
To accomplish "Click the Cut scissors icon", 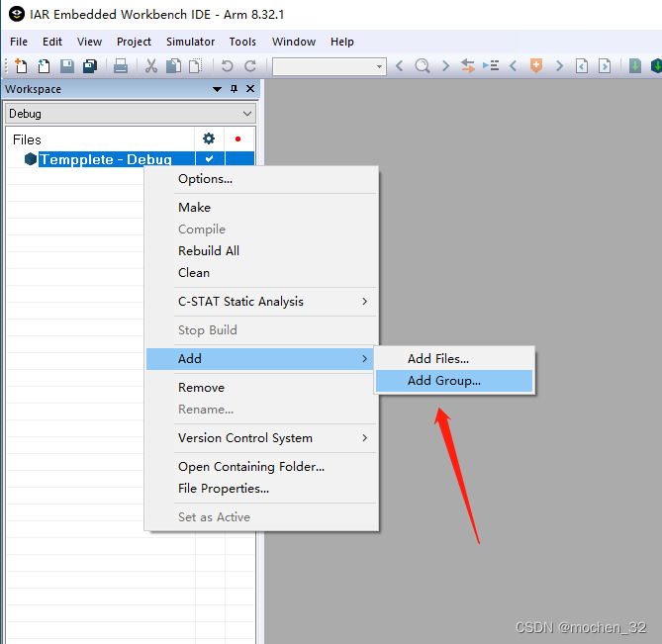I will (151, 66).
